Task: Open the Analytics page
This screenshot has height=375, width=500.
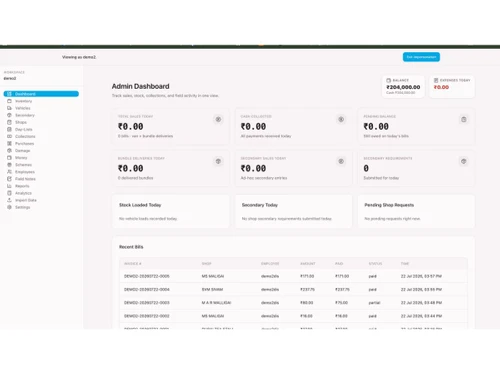Action: click(23, 193)
